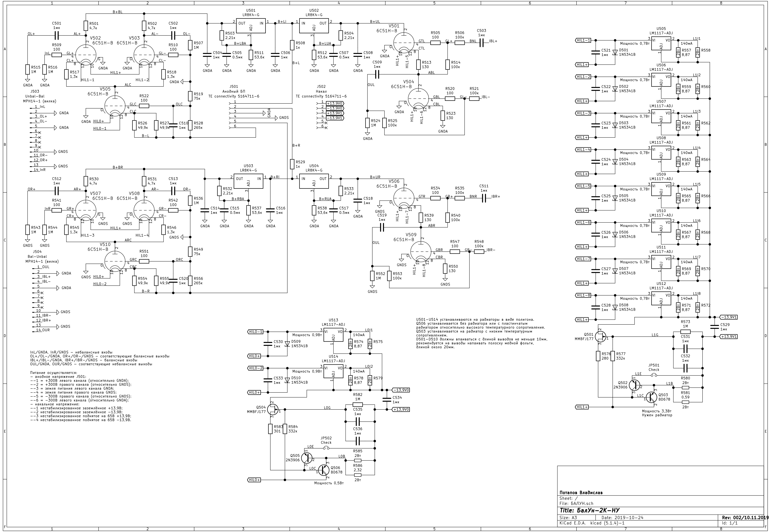Click the author name Потапов Владислав
The image size is (773, 532).
point(581,493)
